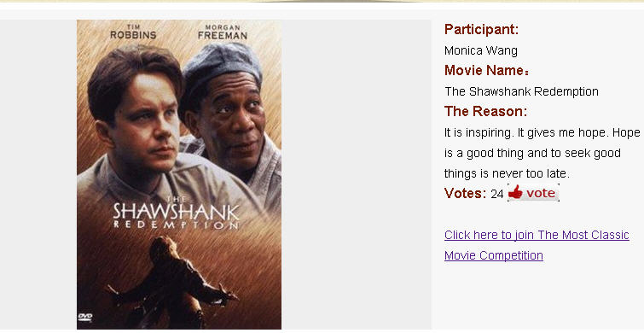
Task: Click the SHAWSHANK title text on poster
Action: coord(176,211)
